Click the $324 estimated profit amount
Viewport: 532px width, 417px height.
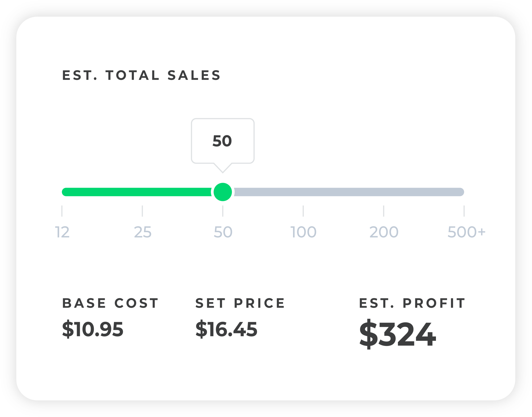click(397, 334)
